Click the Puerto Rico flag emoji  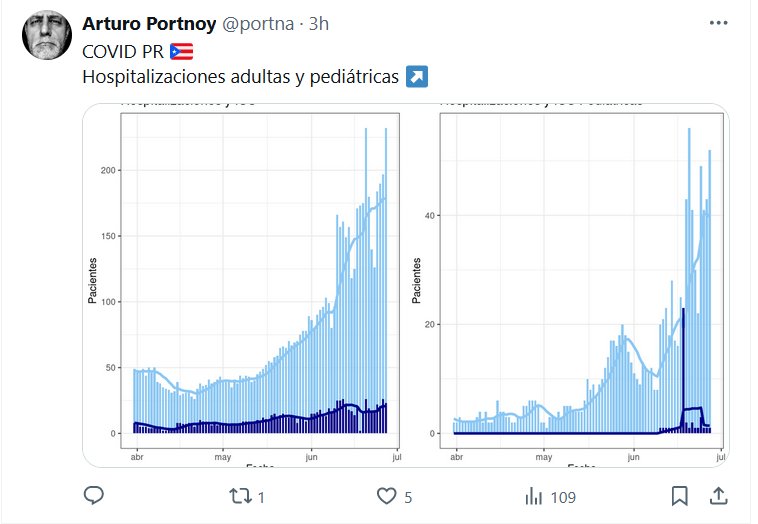(x=181, y=51)
